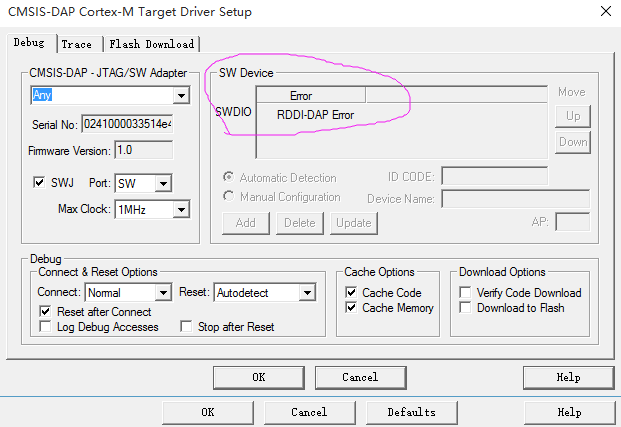Click the Update device button
Screen dimensions: 621x427
354,223
